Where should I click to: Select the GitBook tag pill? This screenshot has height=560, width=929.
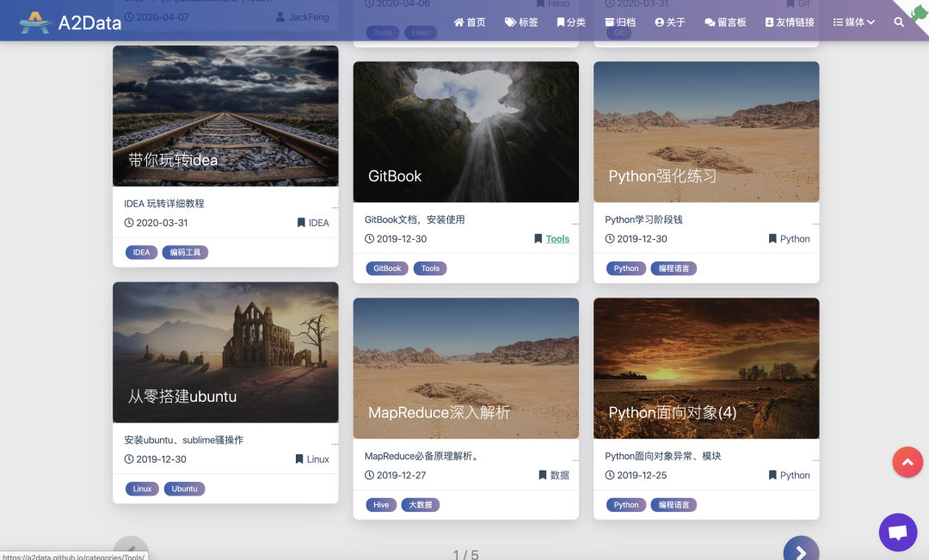click(387, 268)
